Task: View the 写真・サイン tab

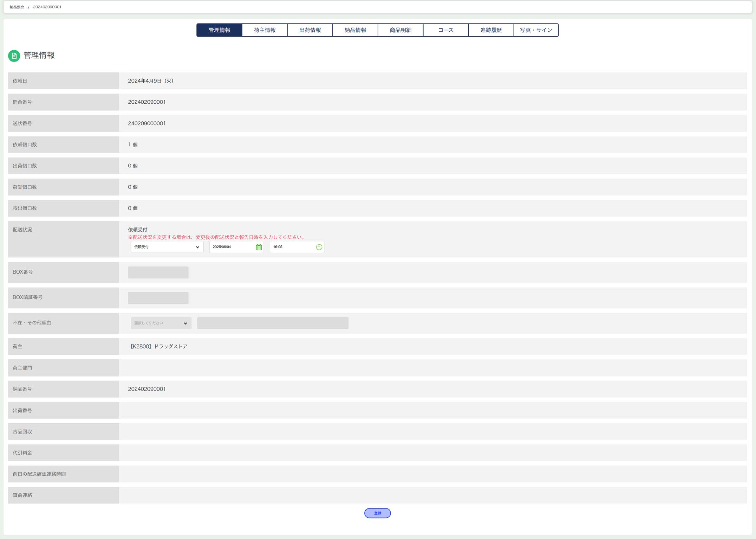Action: point(536,30)
